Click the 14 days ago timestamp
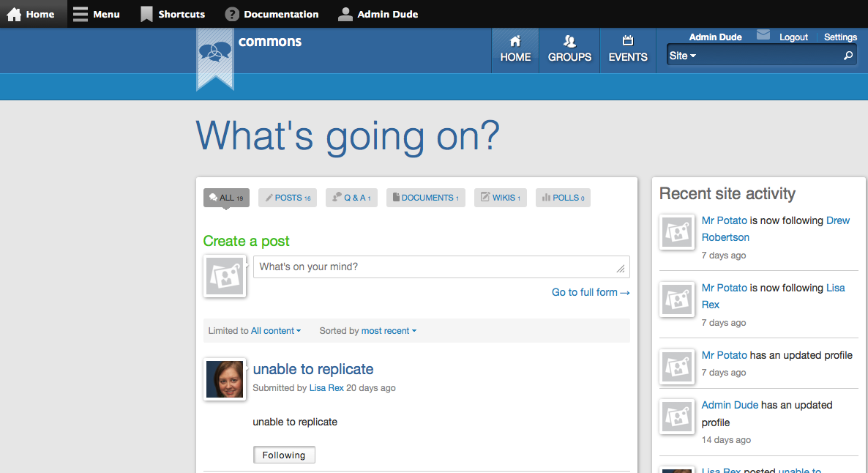This screenshot has height=473, width=868. pos(726,440)
